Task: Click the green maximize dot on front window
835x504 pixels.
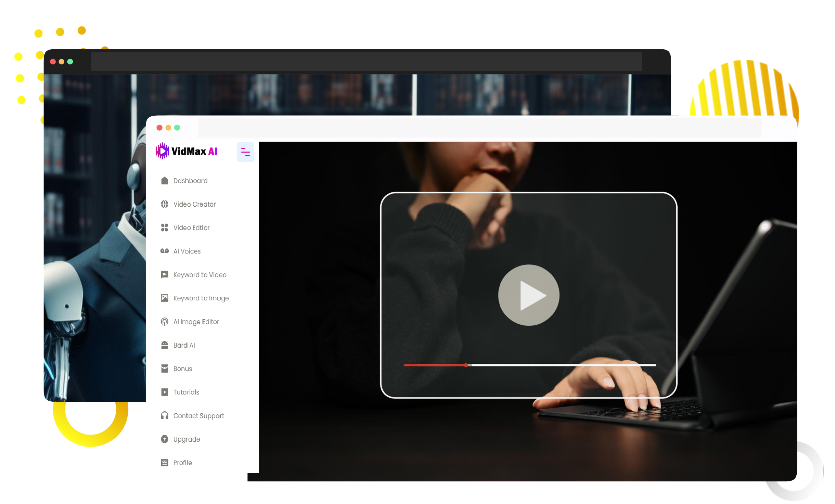Action: click(177, 128)
